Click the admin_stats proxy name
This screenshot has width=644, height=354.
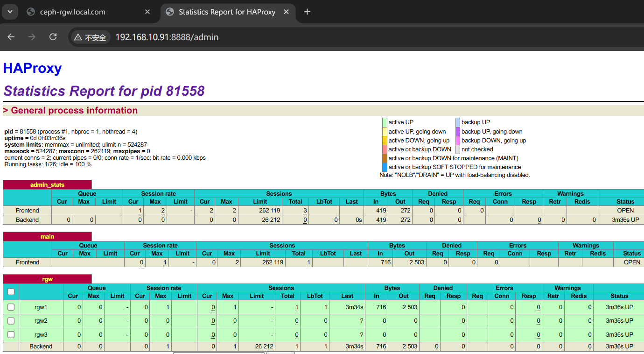point(47,185)
